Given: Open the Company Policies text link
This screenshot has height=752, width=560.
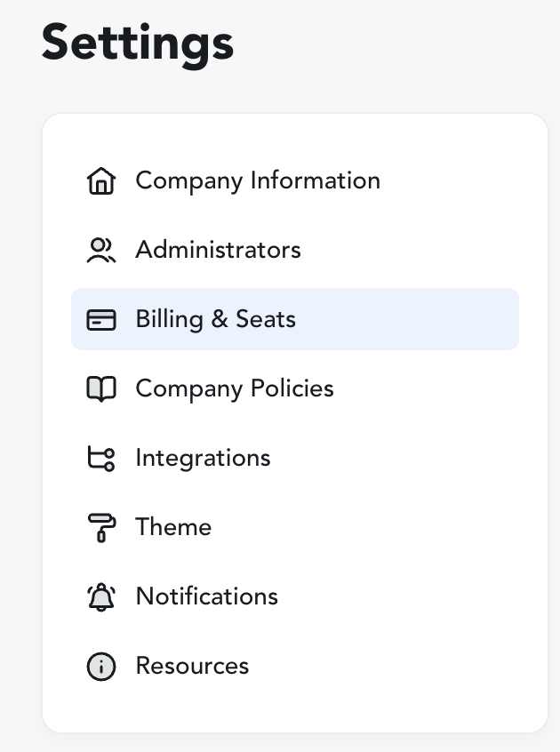Looking at the screenshot, I should 234,388.
